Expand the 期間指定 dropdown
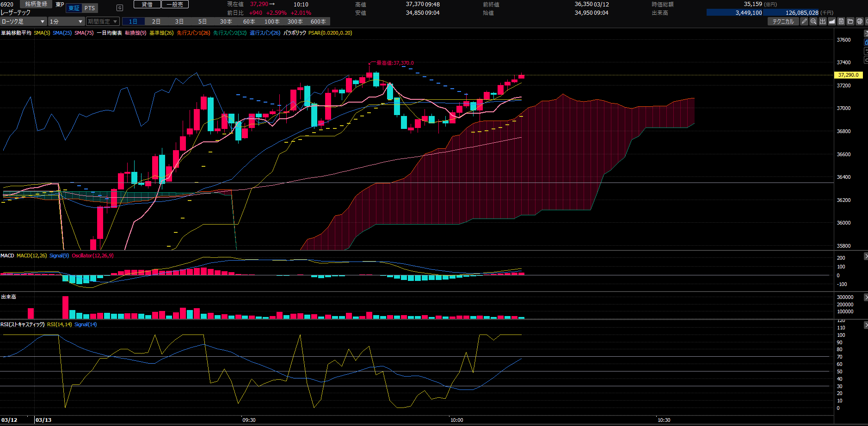Image resolution: width=868 pixels, height=426 pixels. click(103, 22)
